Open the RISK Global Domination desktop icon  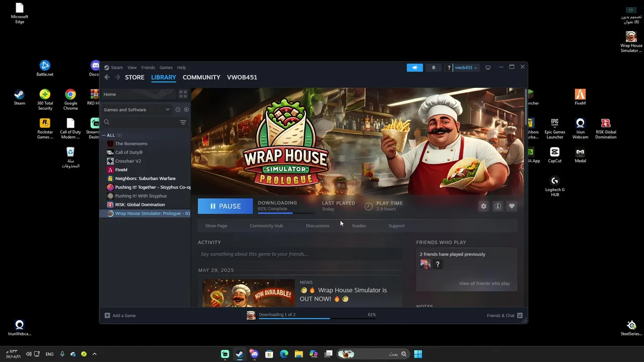click(x=606, y=129)
